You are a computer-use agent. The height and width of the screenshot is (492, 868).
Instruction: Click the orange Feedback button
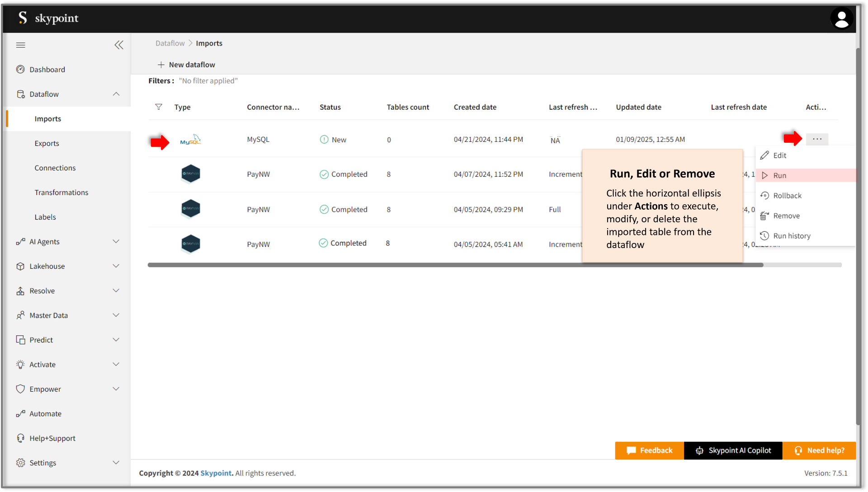[x=649, y=450]
